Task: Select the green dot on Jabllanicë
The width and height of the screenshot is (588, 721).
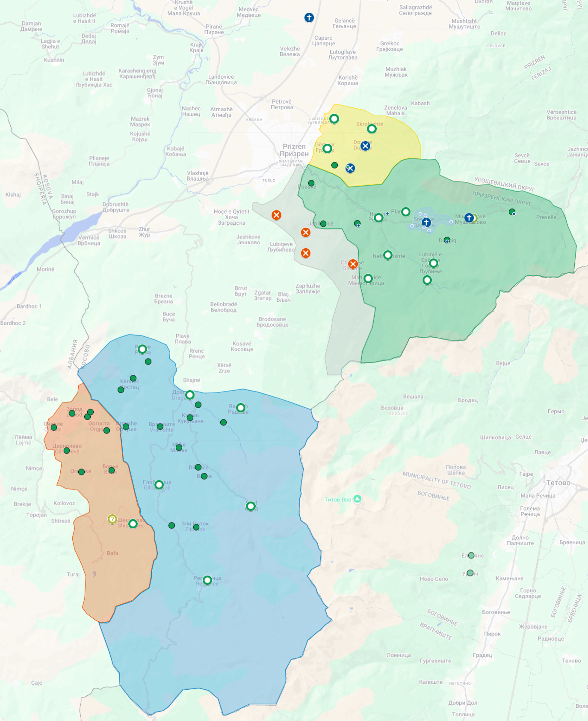Action: pos(323,224)
